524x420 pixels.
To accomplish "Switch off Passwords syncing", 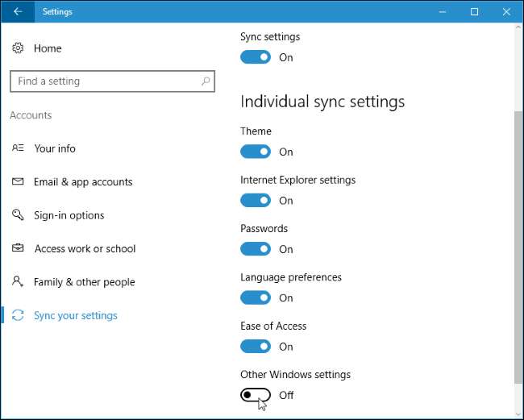I will 256,249.
